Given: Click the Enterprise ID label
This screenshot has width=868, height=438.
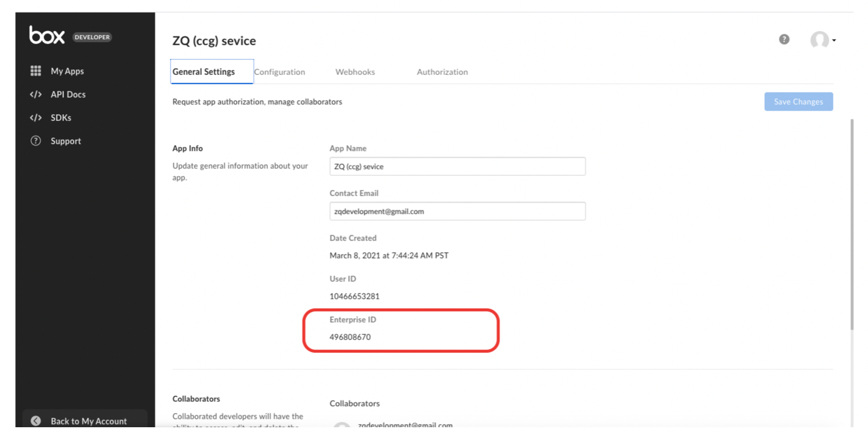Looking at the screenshot, I should click(352, 319).
